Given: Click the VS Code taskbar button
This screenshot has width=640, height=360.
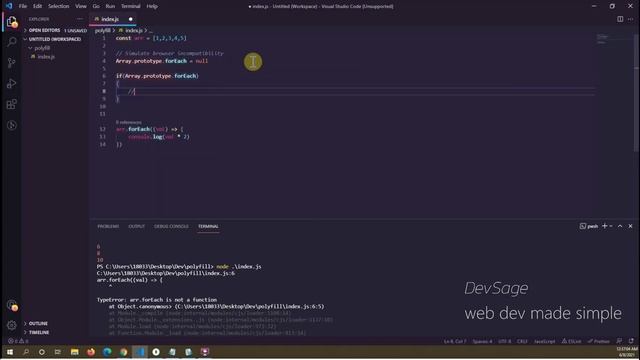Looking at the screenshot, I should click(x=140, y=352).
